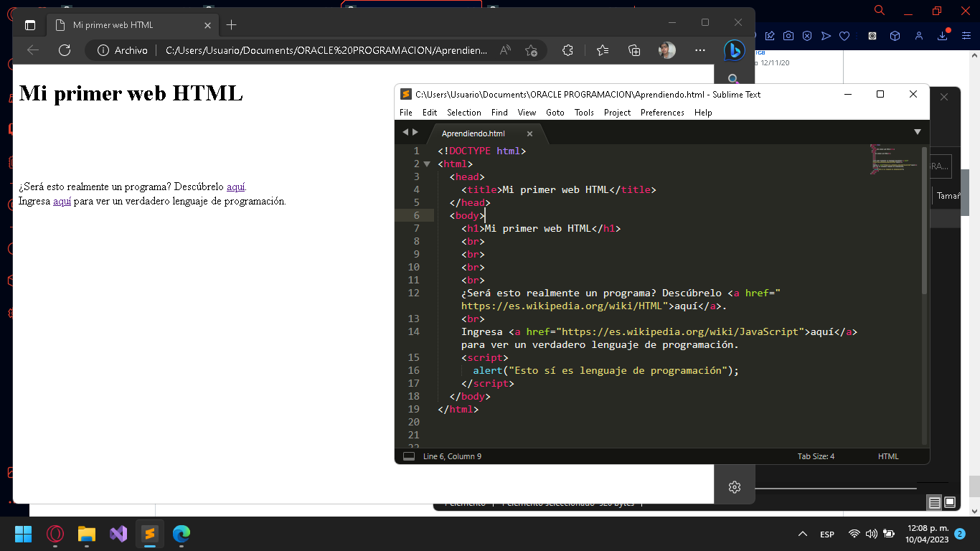Activate Read aloud icon in Edge address bar

pyautogui.click(x=506, y=50)
